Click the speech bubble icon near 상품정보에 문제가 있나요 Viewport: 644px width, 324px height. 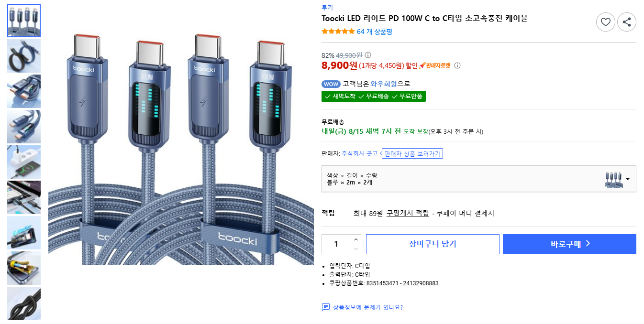click(326, 307)
